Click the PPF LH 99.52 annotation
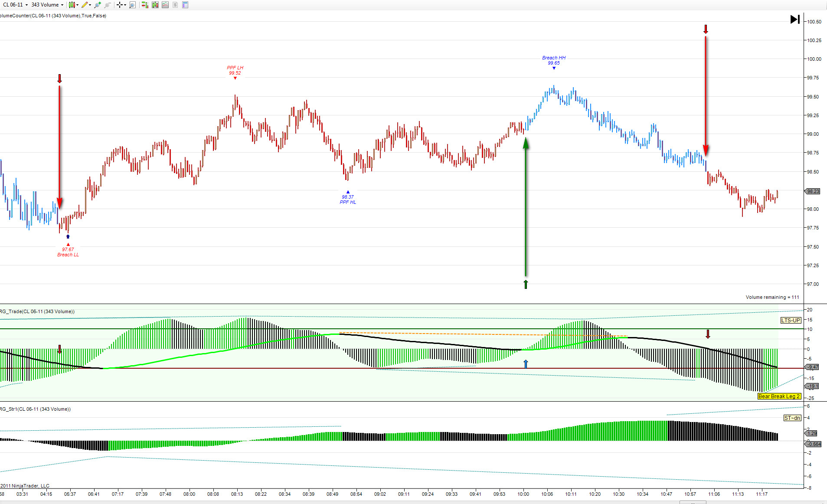Screen dimensions: 827x504 tap(235, 70)
